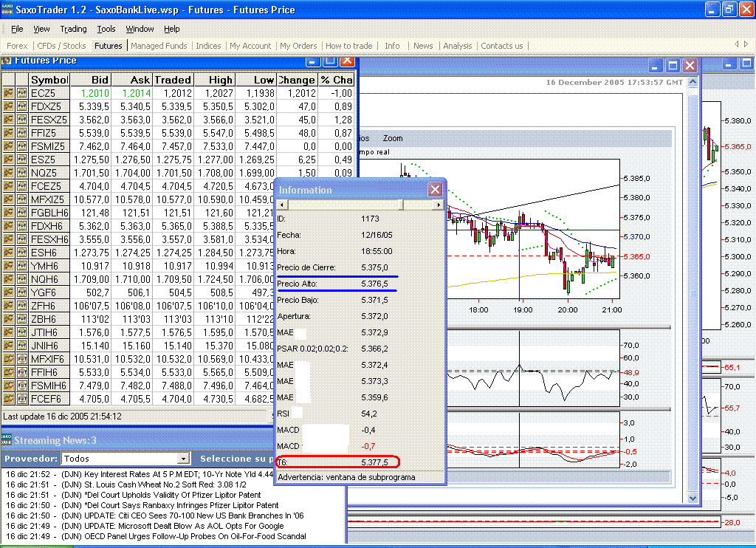The width and height of the screenshot is (756, 548).
Task: Click the tab strip scroll-right arrow
Action: point(746,44)
